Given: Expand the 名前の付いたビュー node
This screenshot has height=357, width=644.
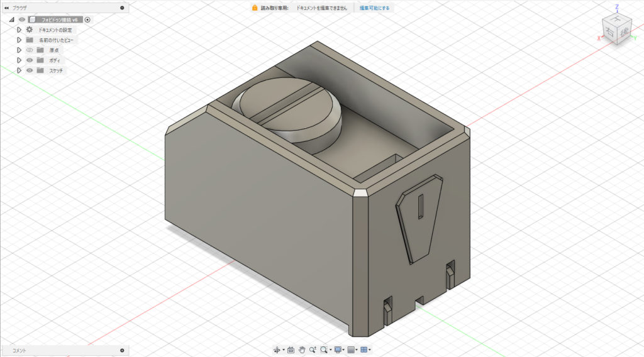Looking at the screenshot, I should click(19, 40).
